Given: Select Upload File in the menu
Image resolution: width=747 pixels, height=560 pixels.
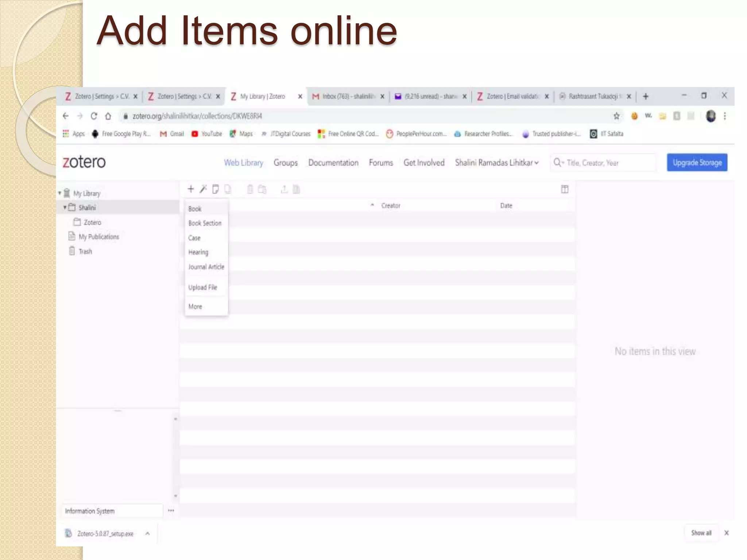Looking at the screenshot, I should [206, 287].
